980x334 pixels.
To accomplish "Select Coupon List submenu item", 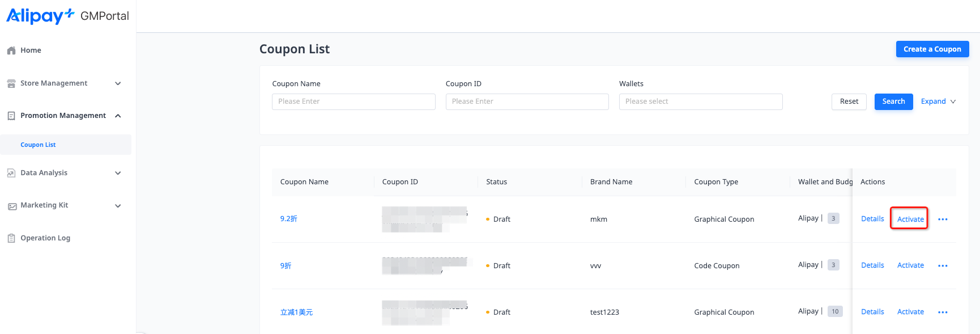I will tap(38, 145).
